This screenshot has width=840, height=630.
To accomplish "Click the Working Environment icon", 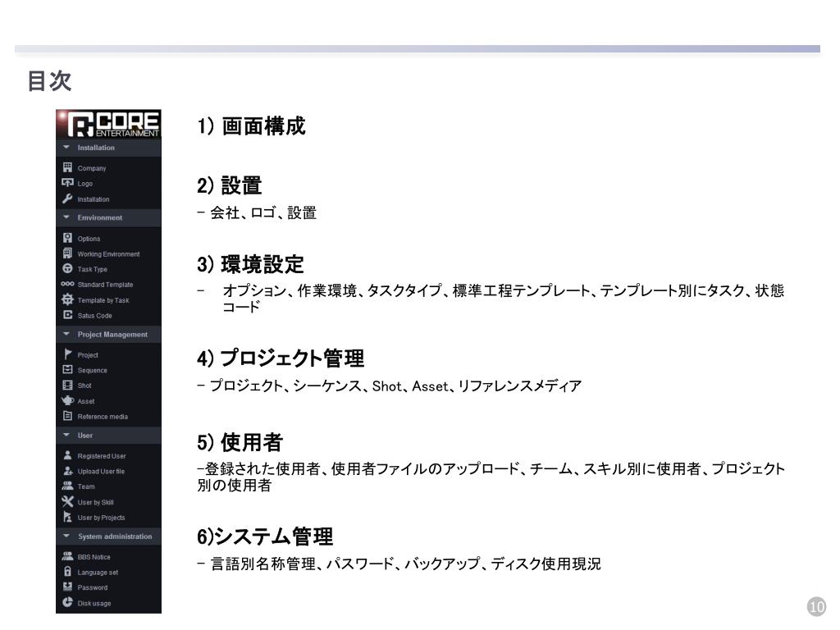I will pos(67,253).
